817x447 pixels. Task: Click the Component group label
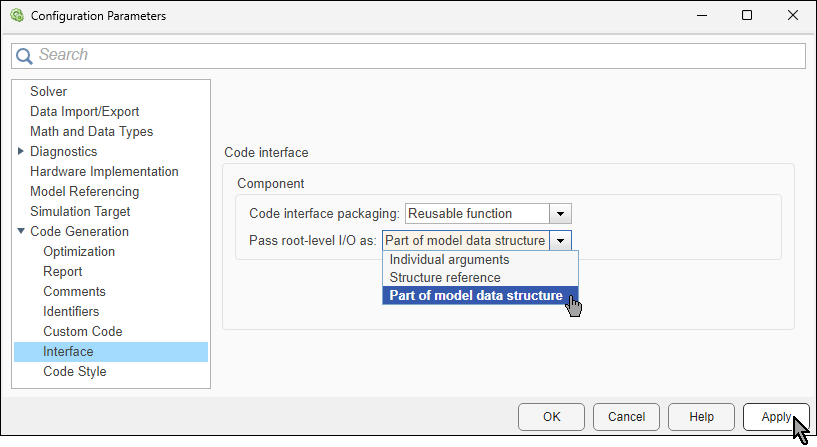(270, 183)
